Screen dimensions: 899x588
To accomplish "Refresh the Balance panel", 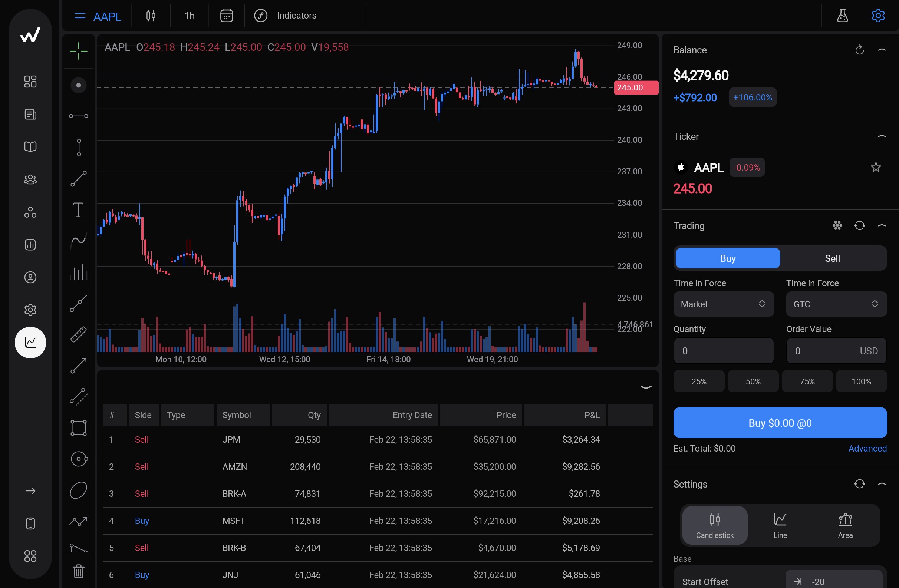I will click(859, 50).
